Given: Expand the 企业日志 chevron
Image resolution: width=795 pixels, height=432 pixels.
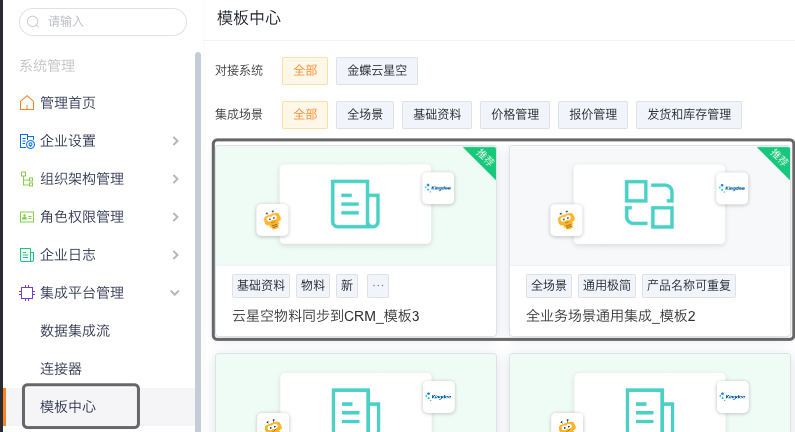Looking at the screenshot, I should (175, 255).
